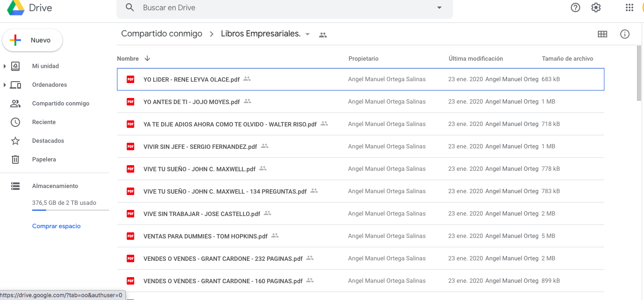644x300 pixels.
Task: Select VENTAS PARA DUMMIES - TOM HOPKINS.pdf
Action: pyautogui.click(x=361, y=236)
